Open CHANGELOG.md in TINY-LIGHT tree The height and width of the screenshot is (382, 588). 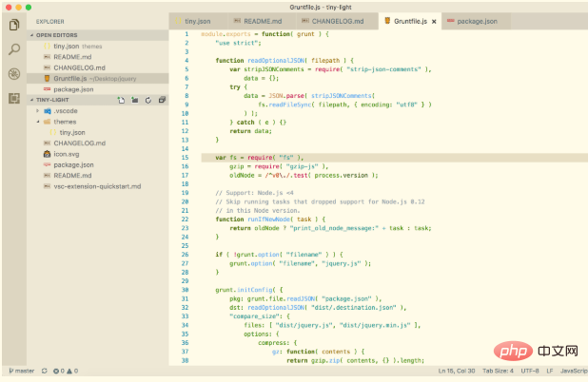[97, 143]
